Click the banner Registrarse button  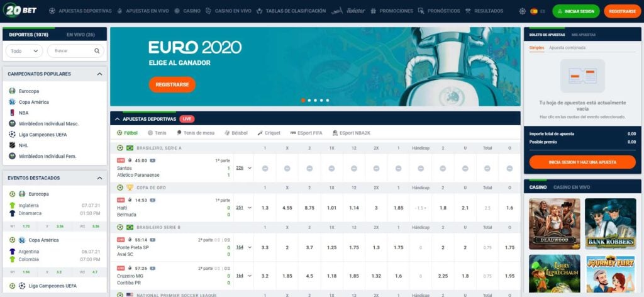[x=172, y=84]
